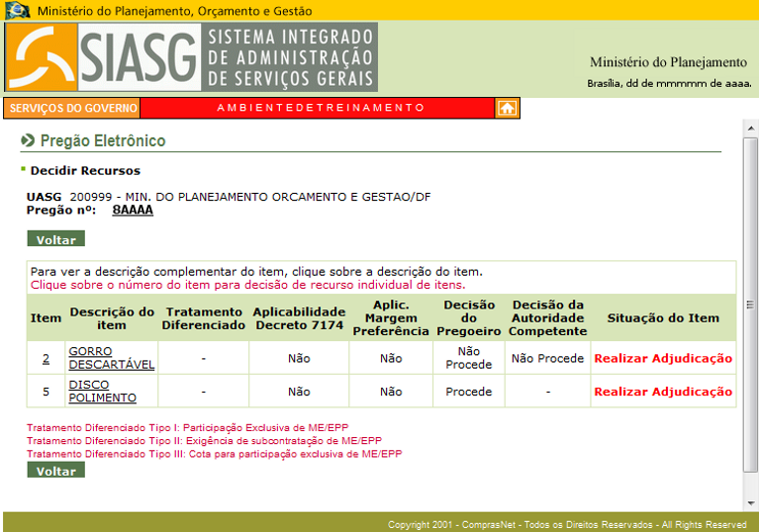Click the SIASG orange logo
This screenshot has width=759, height=532.
[42, 57]
